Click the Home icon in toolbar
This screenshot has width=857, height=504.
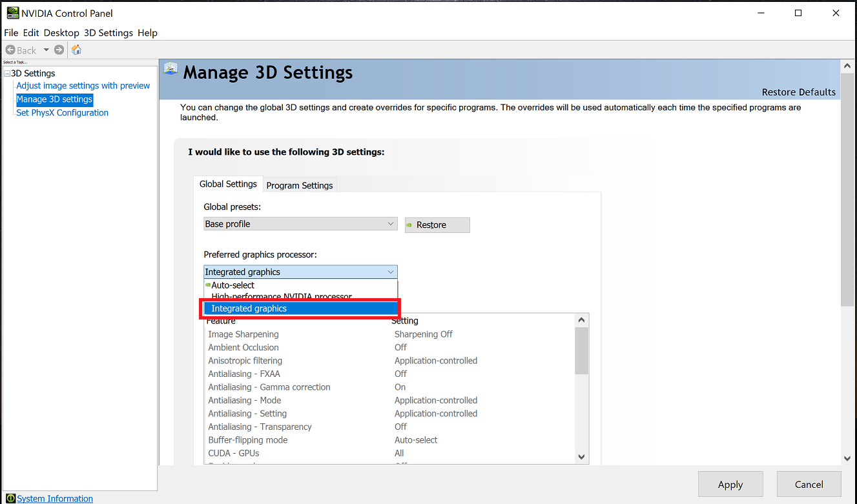[76, 50]
